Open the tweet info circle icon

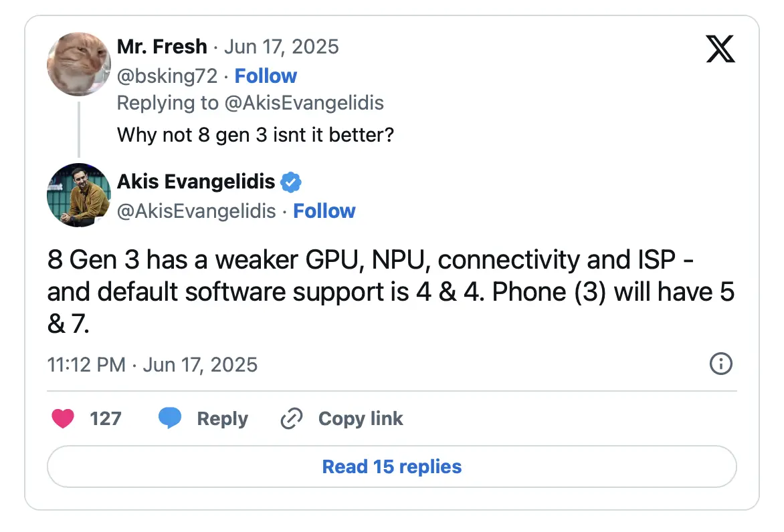720,364
